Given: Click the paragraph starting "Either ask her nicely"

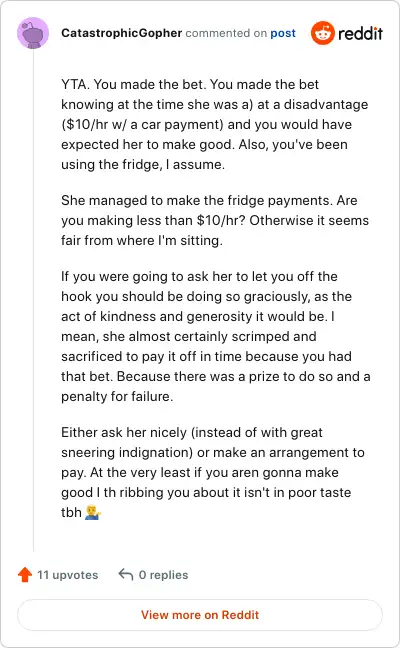Looking at the screenshot, I should point(213,472).
